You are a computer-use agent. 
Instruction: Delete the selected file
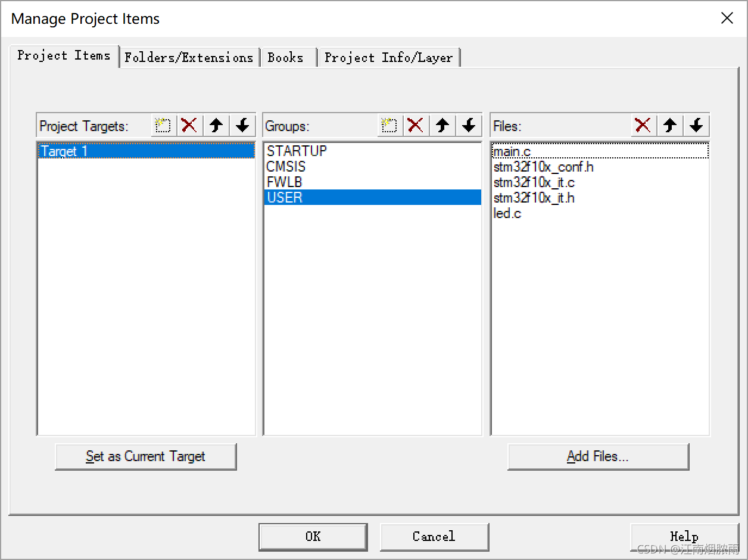643,126
